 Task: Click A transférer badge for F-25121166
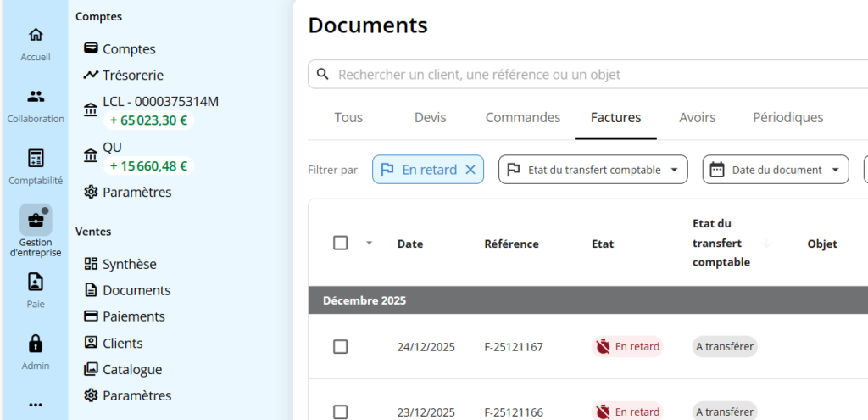(725, 412)
